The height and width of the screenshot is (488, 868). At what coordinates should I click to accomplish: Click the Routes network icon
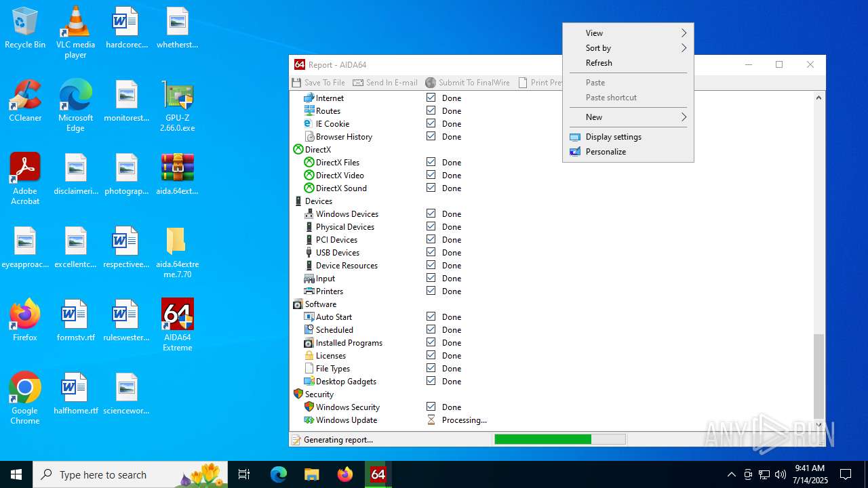309,111
